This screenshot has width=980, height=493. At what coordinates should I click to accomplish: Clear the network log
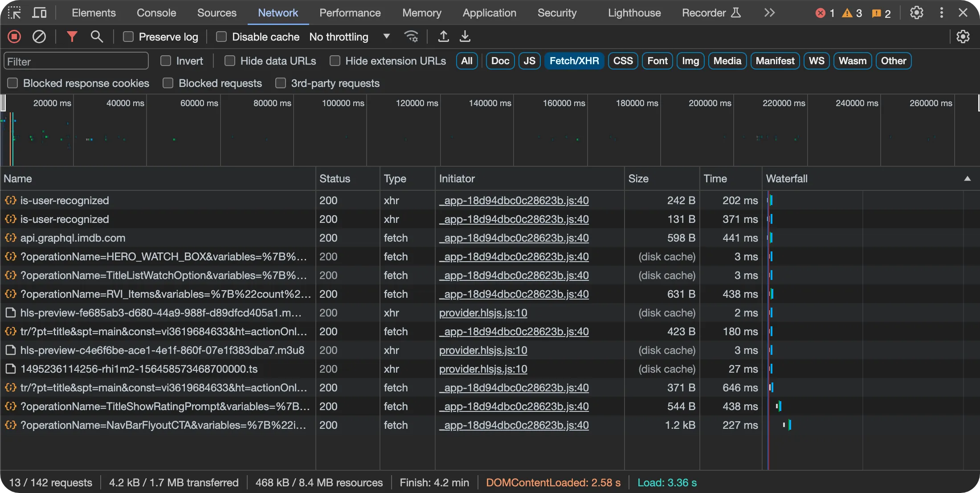pyautogui.click(x=39, y=37)
